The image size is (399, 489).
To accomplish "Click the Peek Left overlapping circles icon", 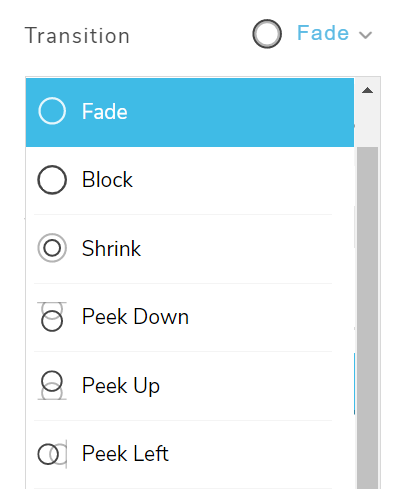I will 52,454.
